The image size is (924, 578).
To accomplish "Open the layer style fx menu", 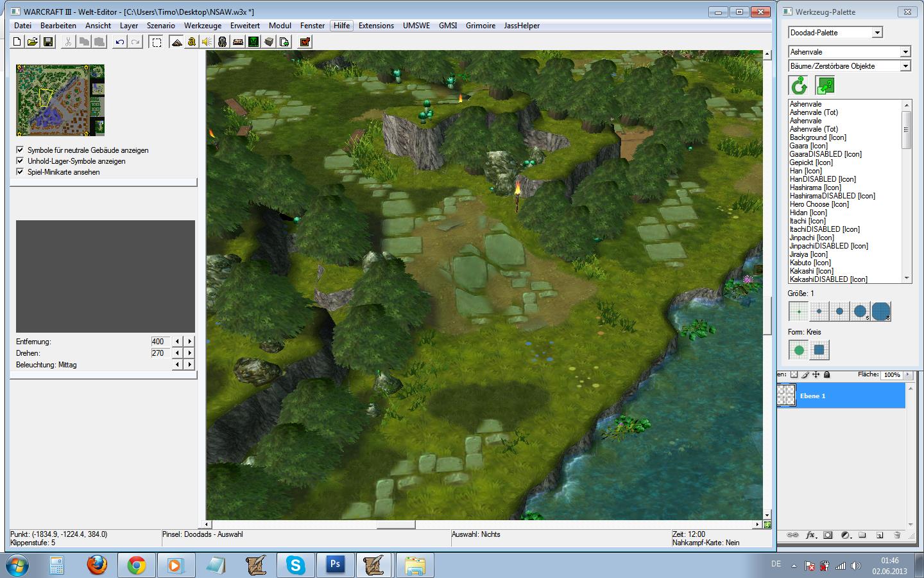I will tap(810, 535).
